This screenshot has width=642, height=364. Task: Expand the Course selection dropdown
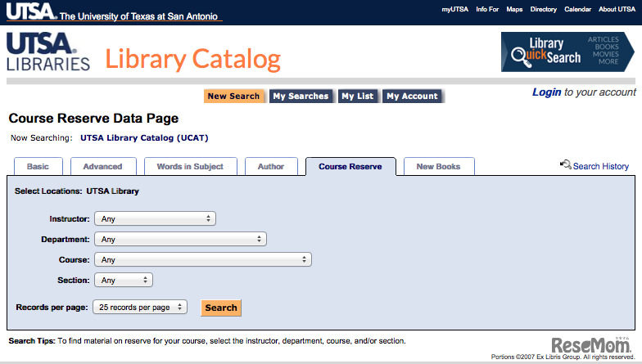(203, 259)
